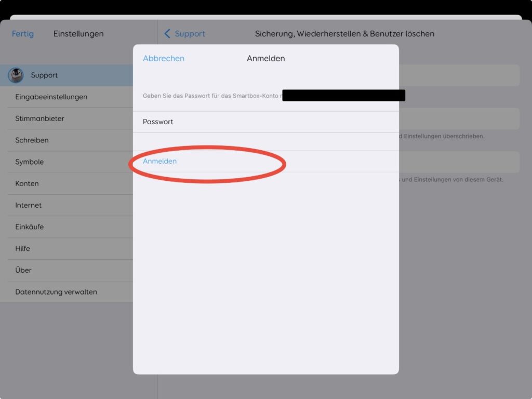Focus the Passwort input field
The width and height of the screenshot is (532, 399).
point(265,122)
